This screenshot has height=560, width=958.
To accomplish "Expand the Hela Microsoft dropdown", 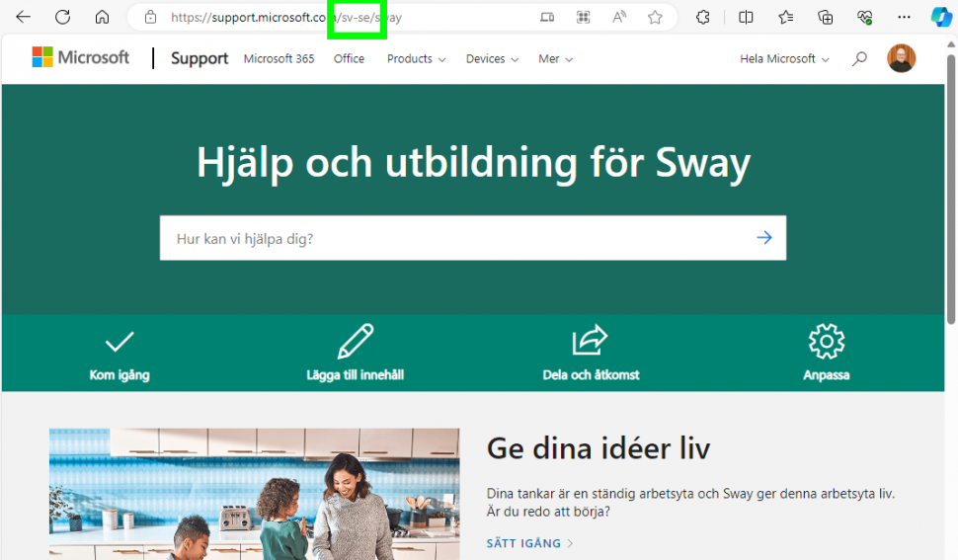I will pyautogui.click(x=784, y=59).
